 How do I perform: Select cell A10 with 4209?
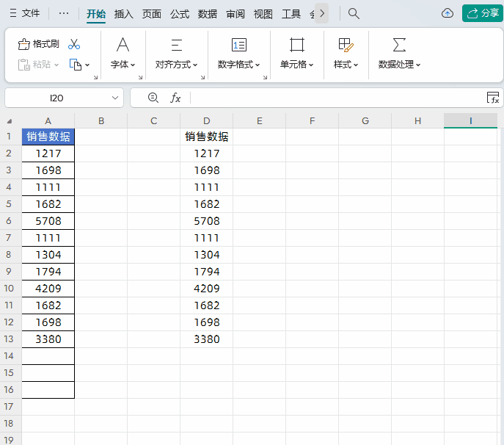48,289
